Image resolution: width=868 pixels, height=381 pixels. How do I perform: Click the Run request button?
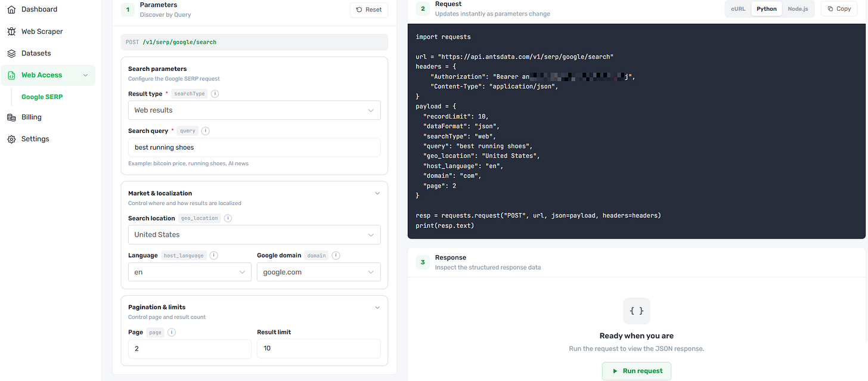[x=637, y=371]
